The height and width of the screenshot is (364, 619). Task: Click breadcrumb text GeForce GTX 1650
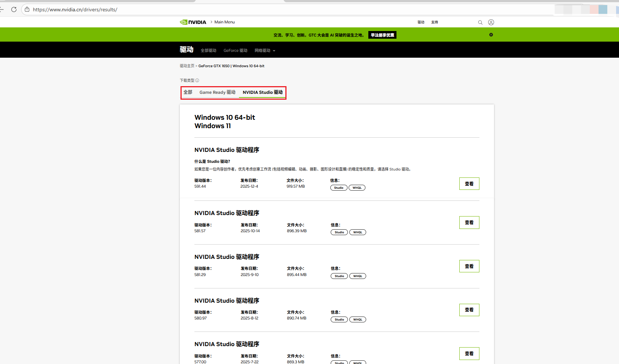pos(214,66)
